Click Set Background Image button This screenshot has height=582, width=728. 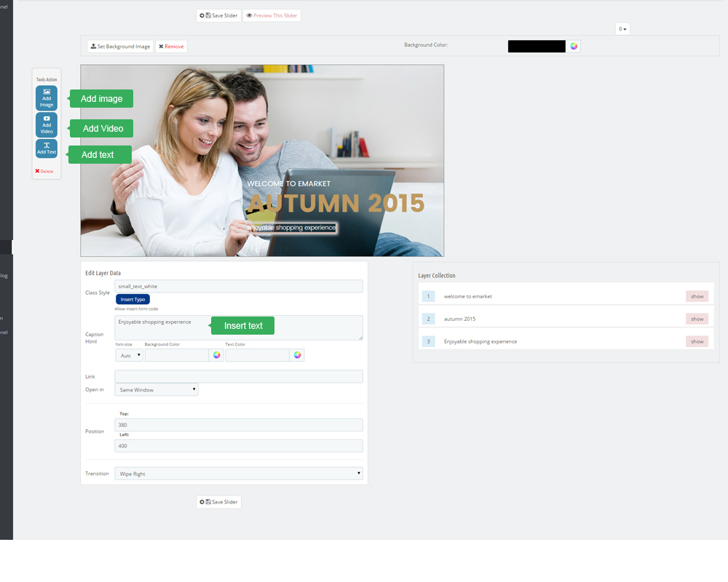click(120, 47)
